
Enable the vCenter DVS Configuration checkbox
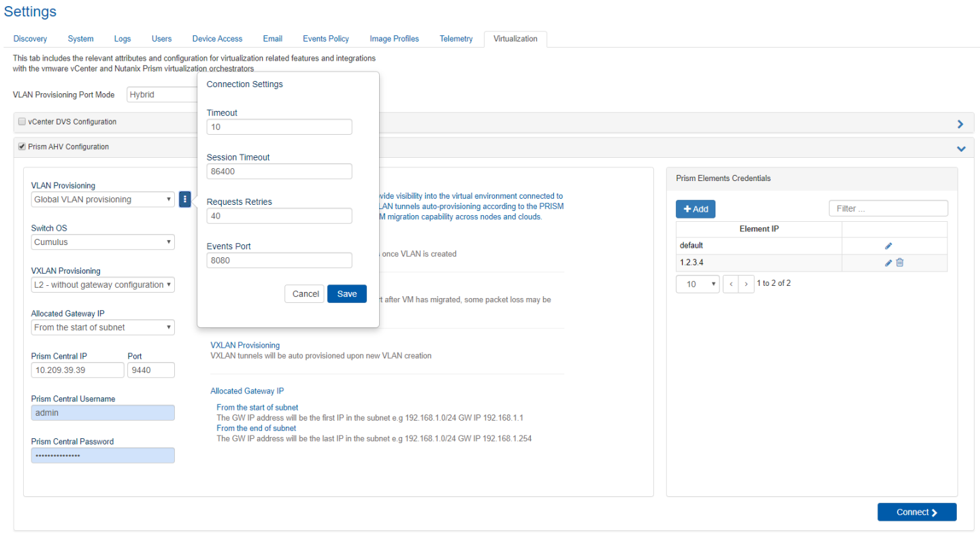click(x=22, y=122)
